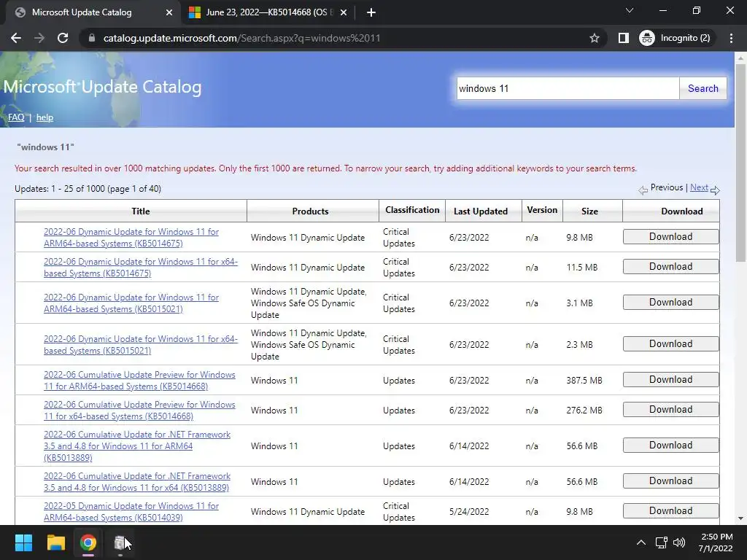Open KB5014675 x64 Dynamic Update link
Screen dimensions: 747x560
click(141, 267)
